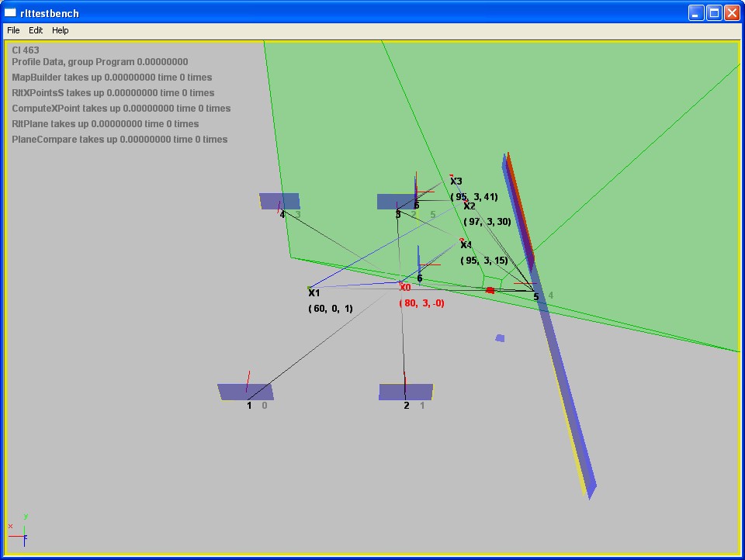Click the node labeled 5
Image resolution: width=745 pixels, height=560 pixels.
pos(535,296)
